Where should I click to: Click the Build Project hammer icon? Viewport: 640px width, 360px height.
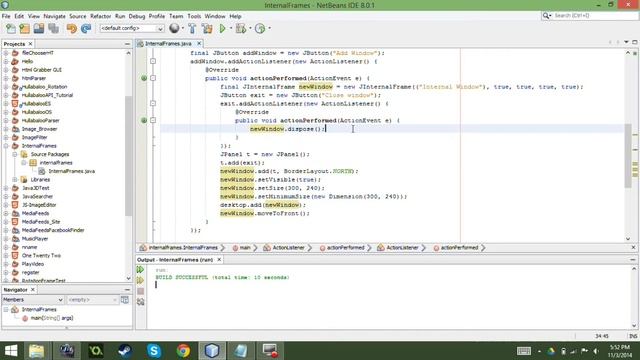point(192,29)
